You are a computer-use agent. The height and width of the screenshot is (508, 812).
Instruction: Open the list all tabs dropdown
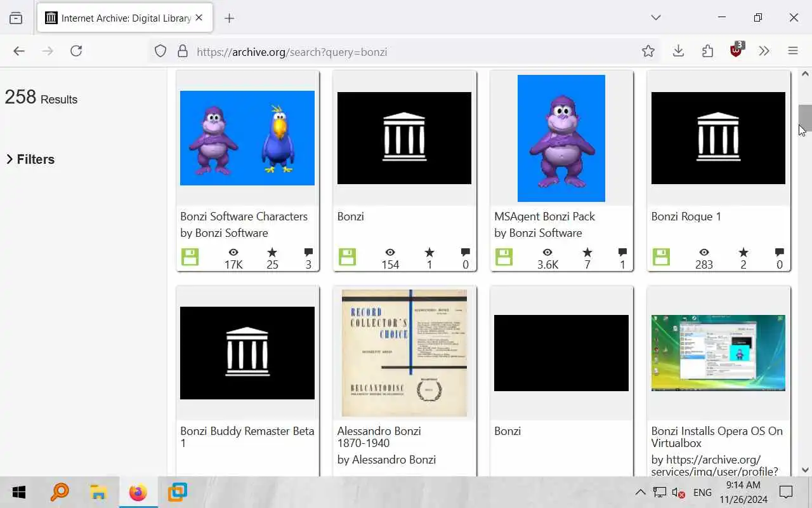[656, 18]
